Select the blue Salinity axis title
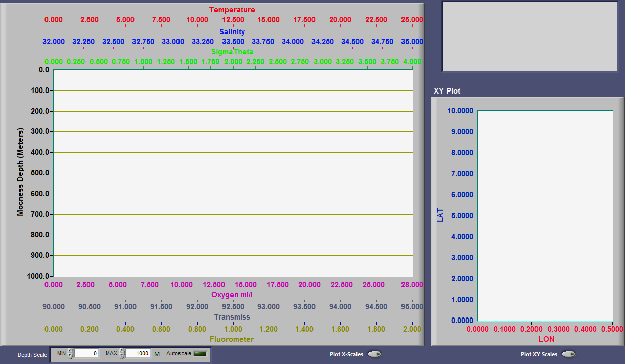This screenshot has height=364, width=625. coord(232,32)
